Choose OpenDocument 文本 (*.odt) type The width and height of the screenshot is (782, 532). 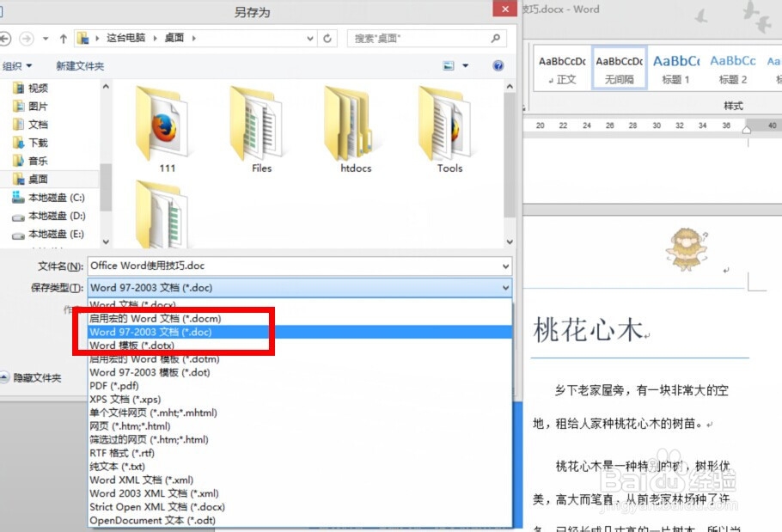(300, 521)
